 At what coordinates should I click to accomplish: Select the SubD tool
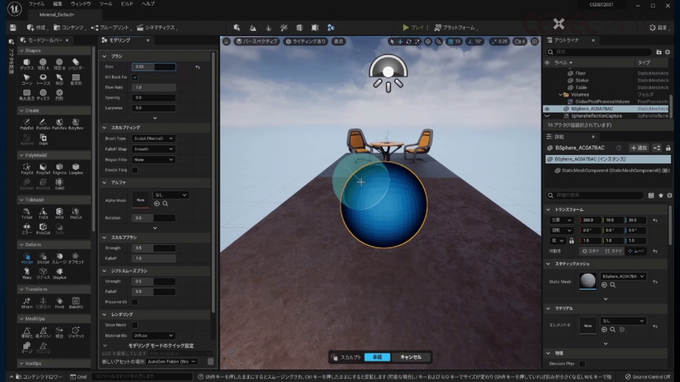[x=59, y=184]
